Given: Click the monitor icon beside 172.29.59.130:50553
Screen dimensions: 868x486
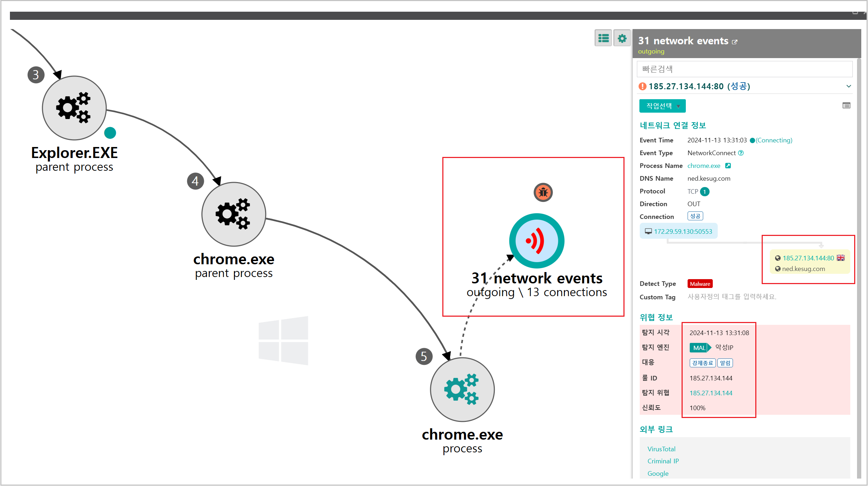Looking at the screenshot, I should 648,231.
